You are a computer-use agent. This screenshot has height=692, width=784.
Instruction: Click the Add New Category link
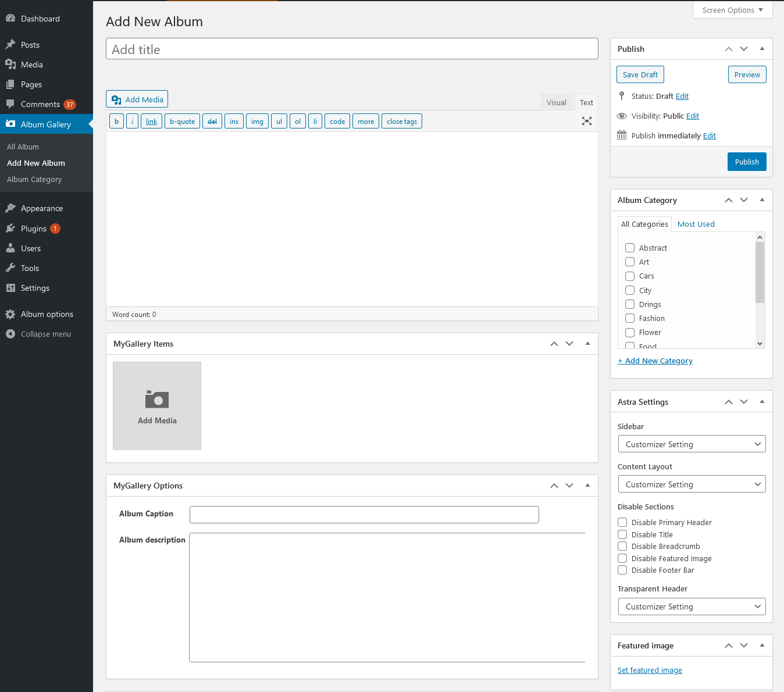pyautogui.click(x=655, y=361)
